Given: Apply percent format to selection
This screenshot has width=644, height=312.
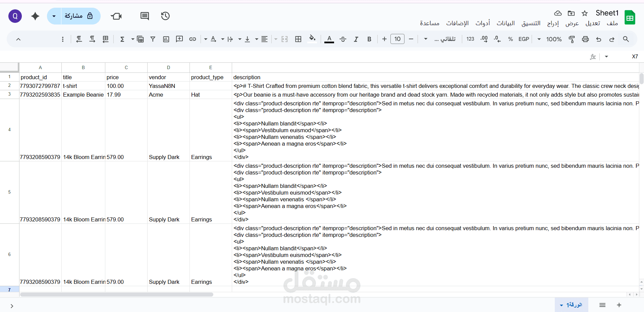Looking at the screenshot, I should [511, 39].
